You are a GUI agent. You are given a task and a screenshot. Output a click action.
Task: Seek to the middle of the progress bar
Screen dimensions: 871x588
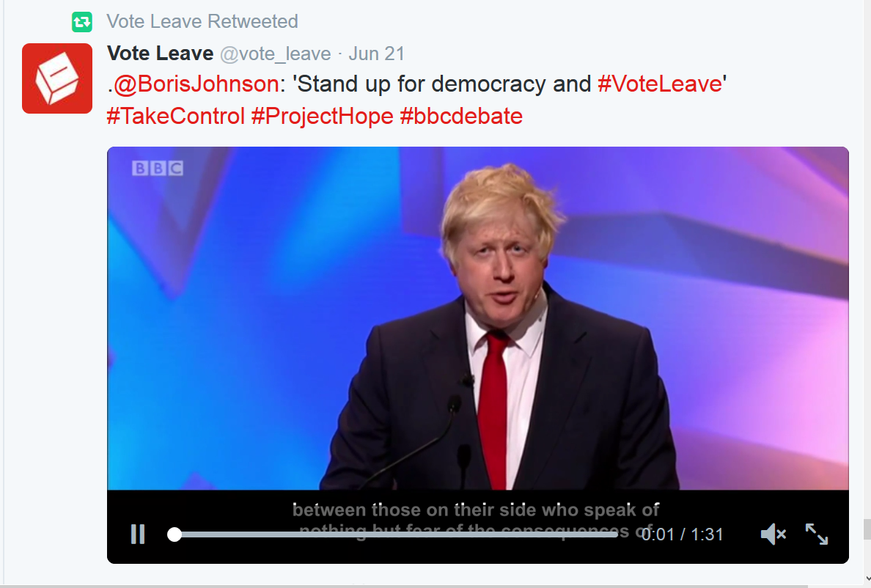(395, 534)
